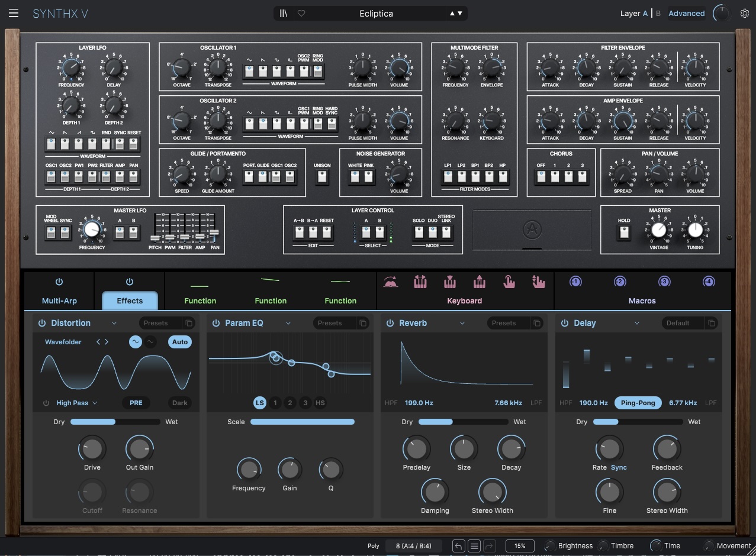Image resolution: width=756 pixels, height=556 pixels.
Task: Open Macro 1 using its purple circled icon
Action: coord(575,282)
